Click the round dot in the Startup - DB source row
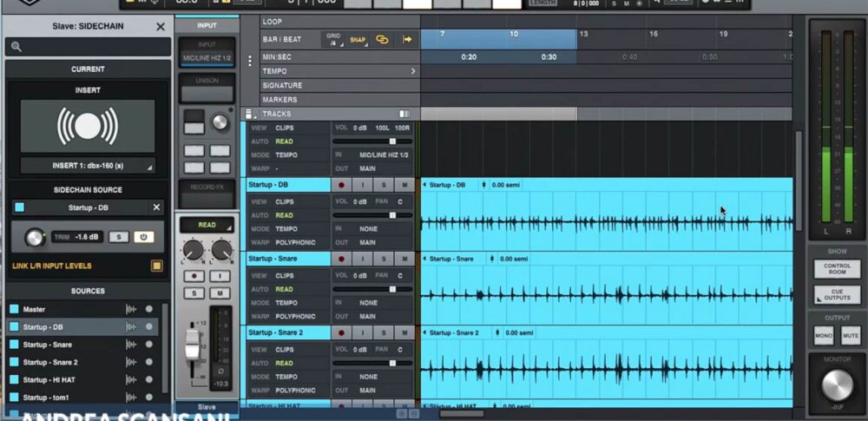 149,327
